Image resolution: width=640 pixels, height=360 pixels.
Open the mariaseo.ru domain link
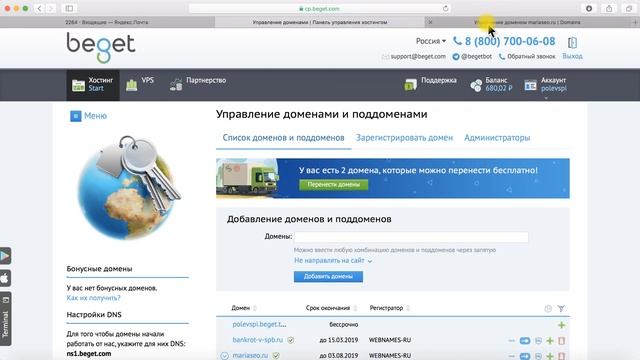(x=250, y=356)
